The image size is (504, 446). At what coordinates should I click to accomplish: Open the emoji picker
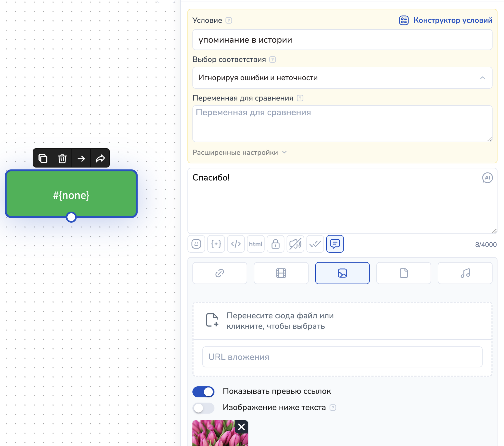pyautogui.click(x=196, y=244)
